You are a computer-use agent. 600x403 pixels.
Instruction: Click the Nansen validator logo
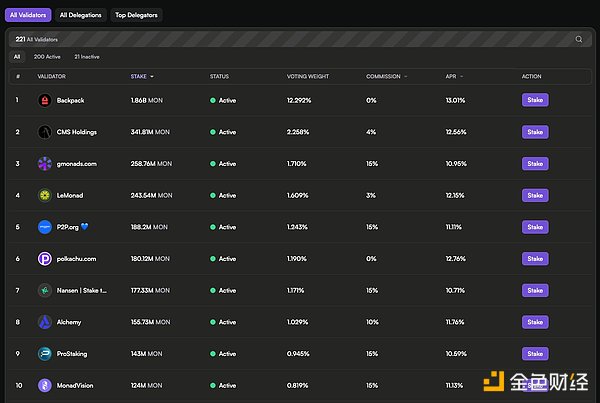click(x=45, y=290)
